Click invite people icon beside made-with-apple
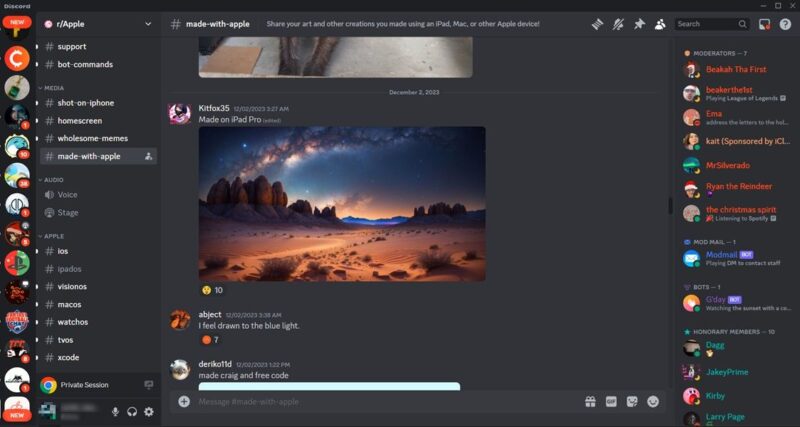Screen dimensions: 800x427 pos(148,157)
